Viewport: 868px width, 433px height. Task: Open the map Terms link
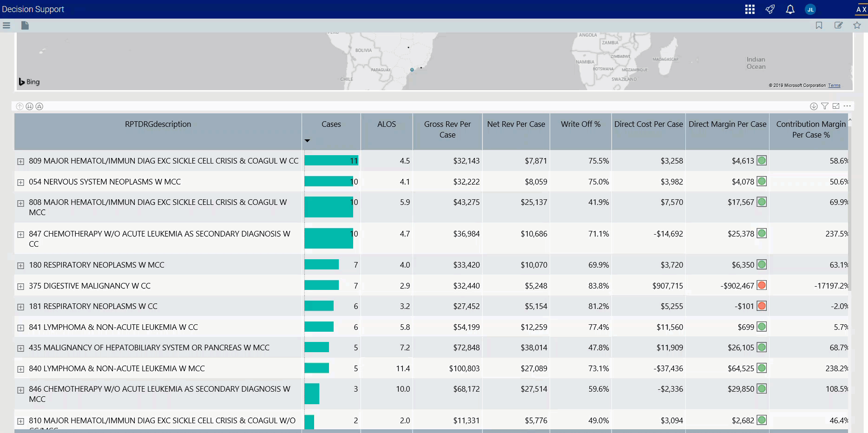click(x=834, y=85)
